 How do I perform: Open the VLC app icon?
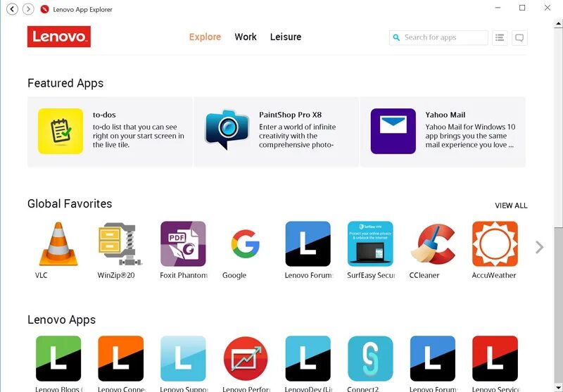[58, 244]
